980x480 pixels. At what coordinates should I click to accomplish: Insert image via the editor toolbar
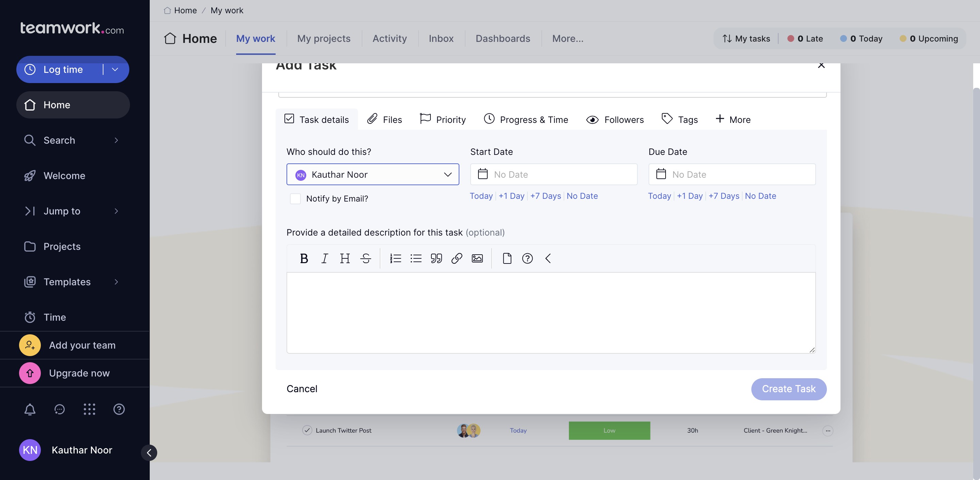[x=477, y=258]
